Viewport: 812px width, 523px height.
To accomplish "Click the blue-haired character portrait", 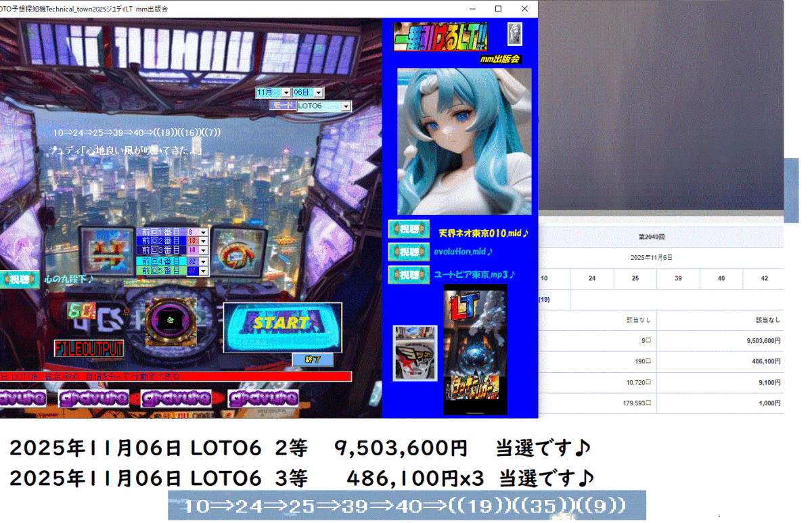I will click(x=464, y=141).
